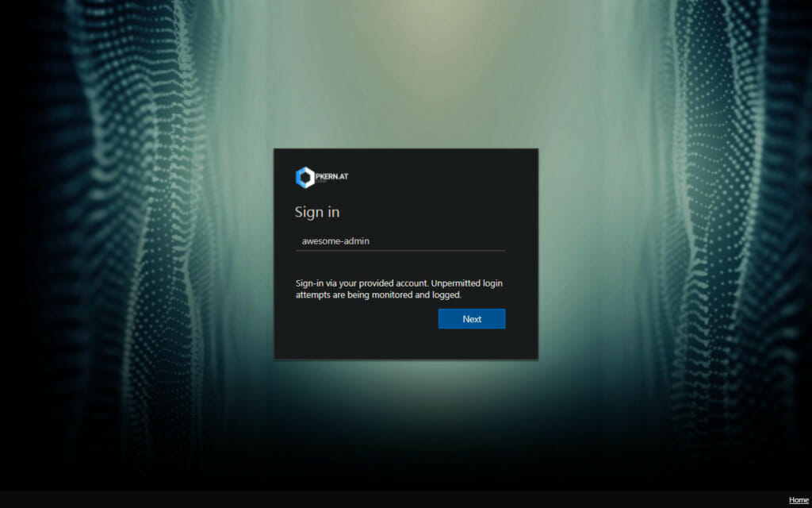Follow the Home hyperlink on the status bar
This screenshot has height=508, width=812.
click(x=798, y=498)
